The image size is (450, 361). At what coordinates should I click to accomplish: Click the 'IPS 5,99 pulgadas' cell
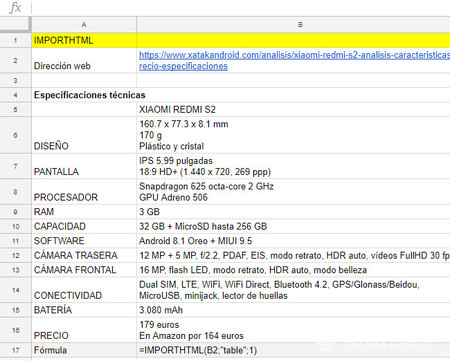293,166
